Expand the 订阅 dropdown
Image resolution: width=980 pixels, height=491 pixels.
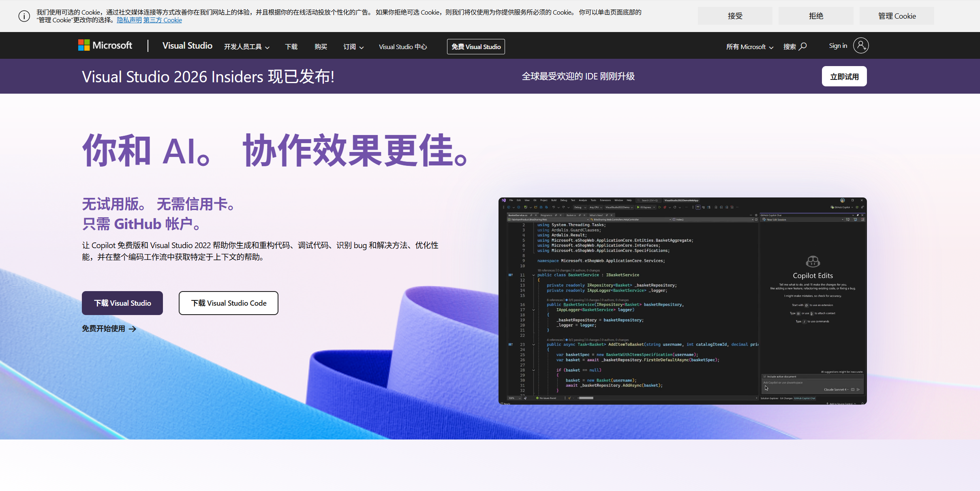click(352, 47)
